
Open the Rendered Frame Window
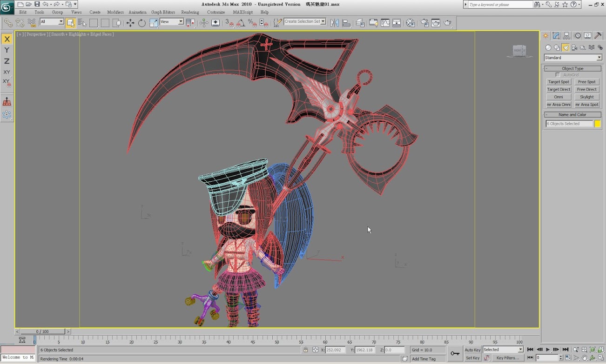[x=436, y=22]
